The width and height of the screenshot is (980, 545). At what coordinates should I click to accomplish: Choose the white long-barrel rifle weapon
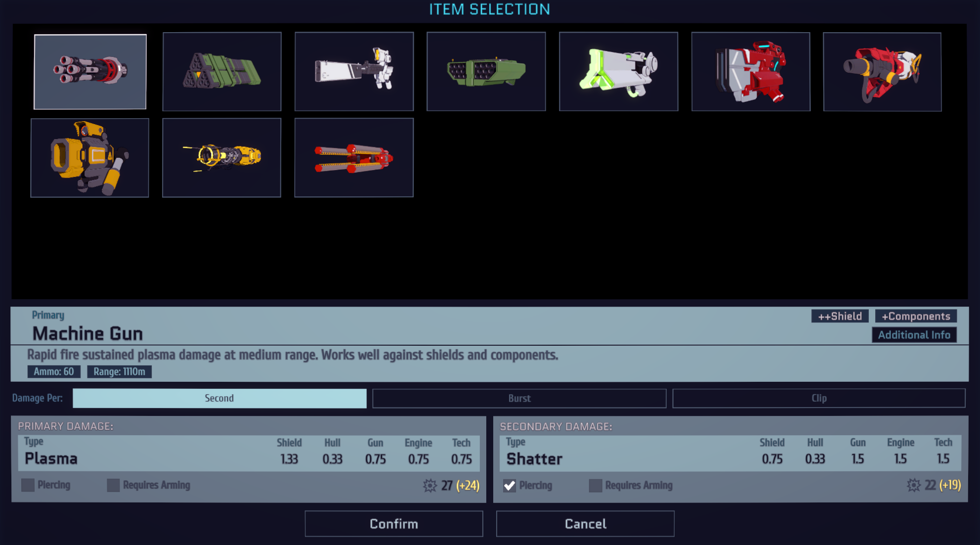[354, 72]
